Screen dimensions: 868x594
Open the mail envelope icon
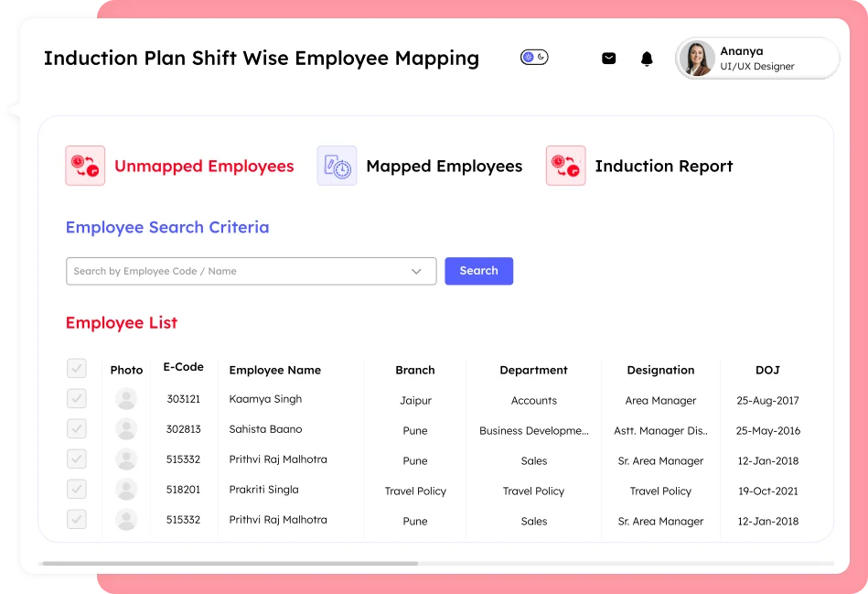(608, 59)
